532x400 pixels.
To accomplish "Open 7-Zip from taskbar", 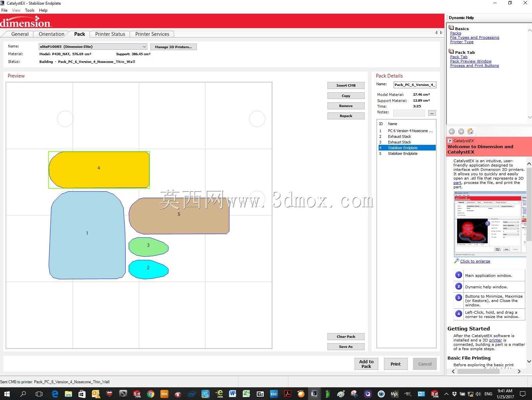I will tap(260, 394).
